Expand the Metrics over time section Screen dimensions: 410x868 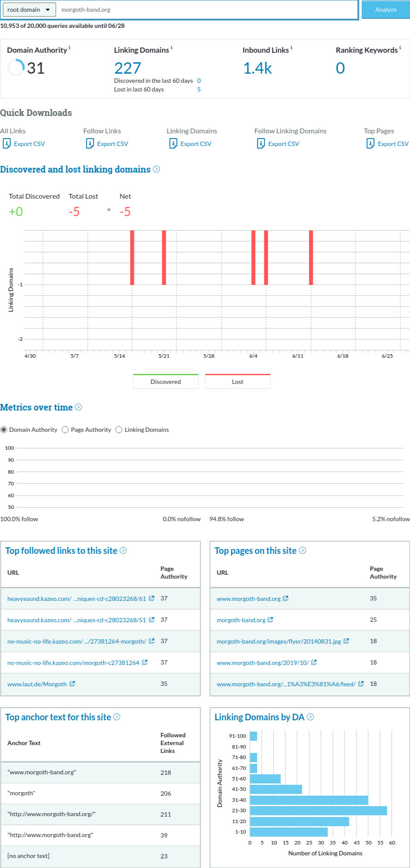(79, 407)
